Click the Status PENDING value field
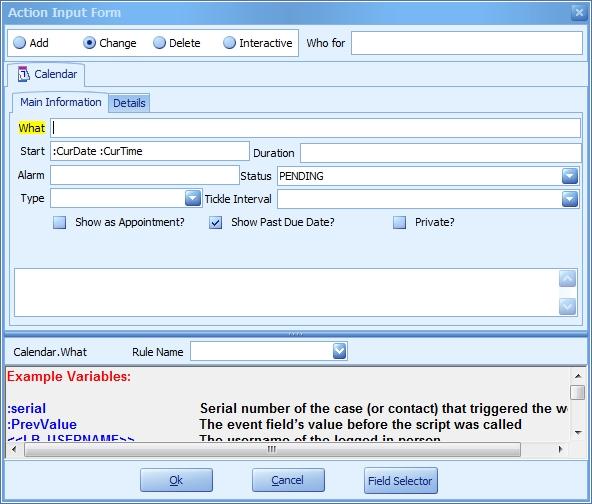 (419, 176)
